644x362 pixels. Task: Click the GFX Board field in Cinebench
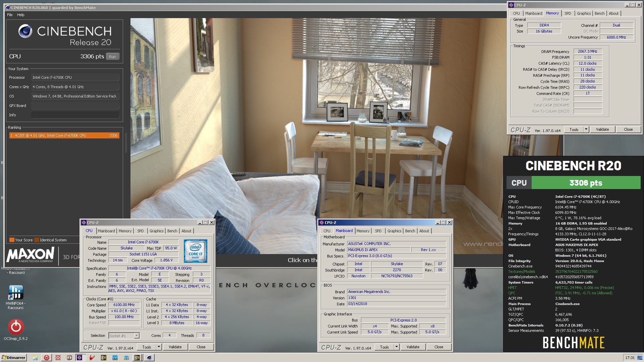coord(75,106)
